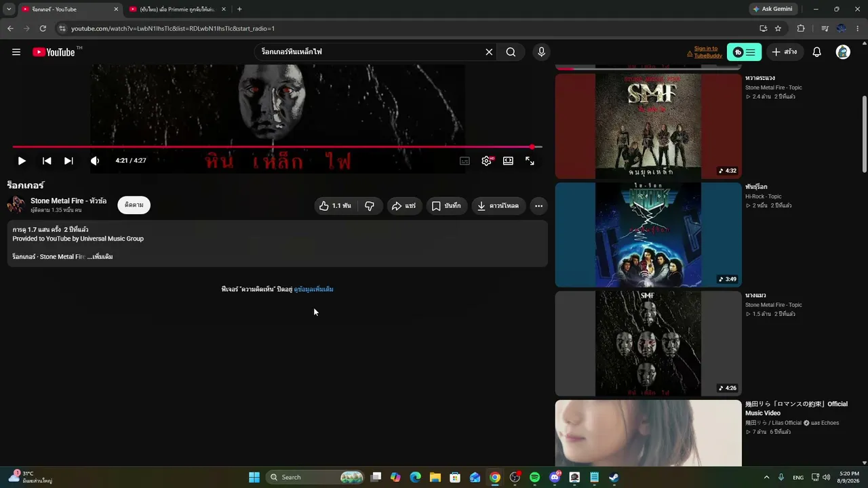Search with voice microphone button
The width and height of the screenshot is (868, 488).
pos(541,52)
